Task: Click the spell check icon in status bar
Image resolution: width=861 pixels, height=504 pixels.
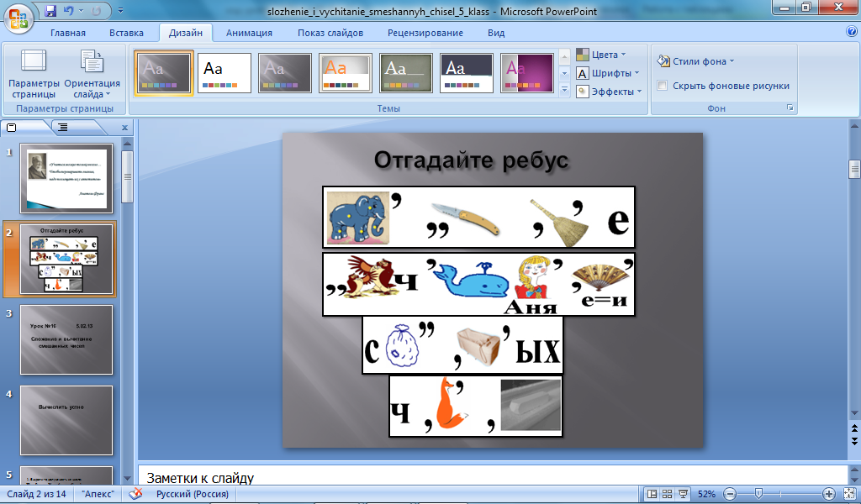Action: (135, 494)
